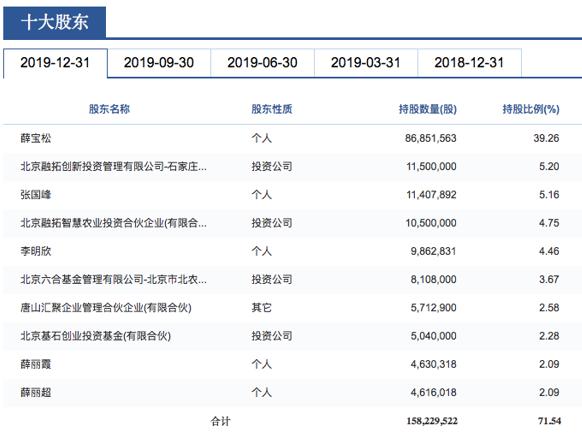Click percentage value 4.75
The width and height of the screenshot is (582, 439).
point(549,223)
